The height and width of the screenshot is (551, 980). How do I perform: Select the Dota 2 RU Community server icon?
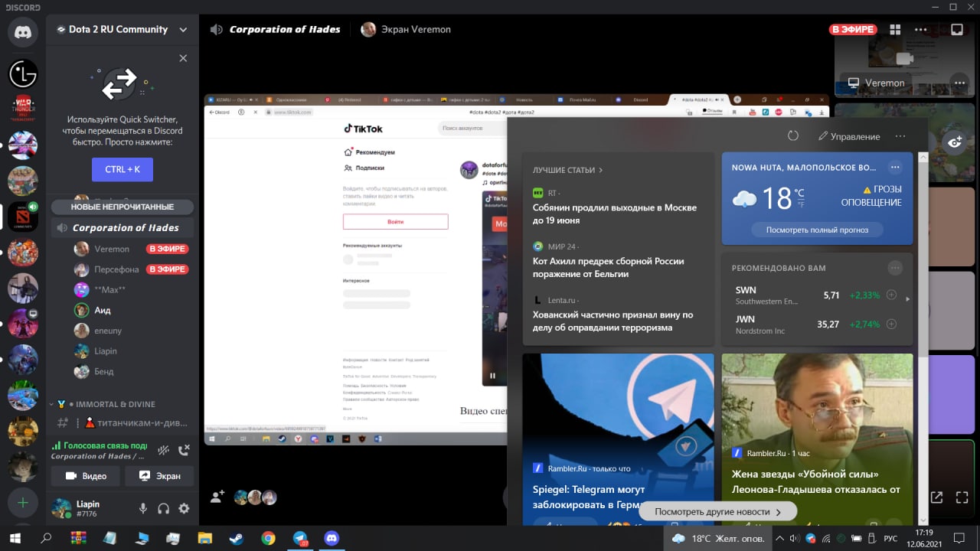pos(23,217)
